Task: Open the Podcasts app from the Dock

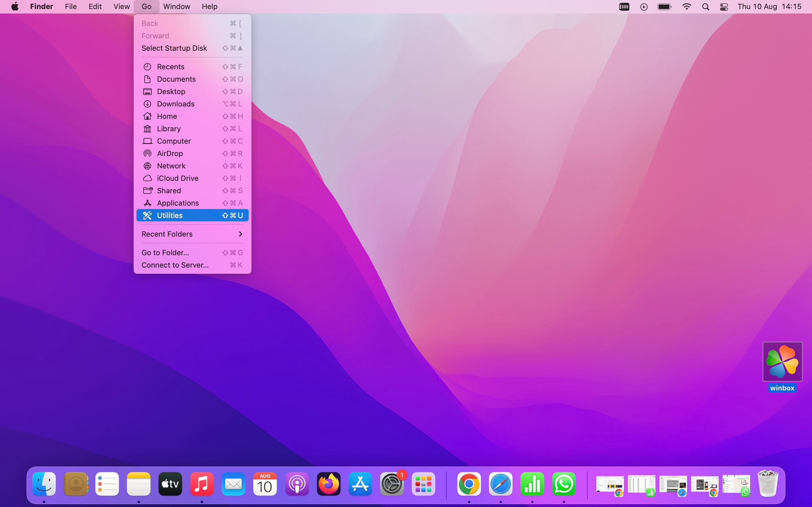Action: [x=297, y=484]
